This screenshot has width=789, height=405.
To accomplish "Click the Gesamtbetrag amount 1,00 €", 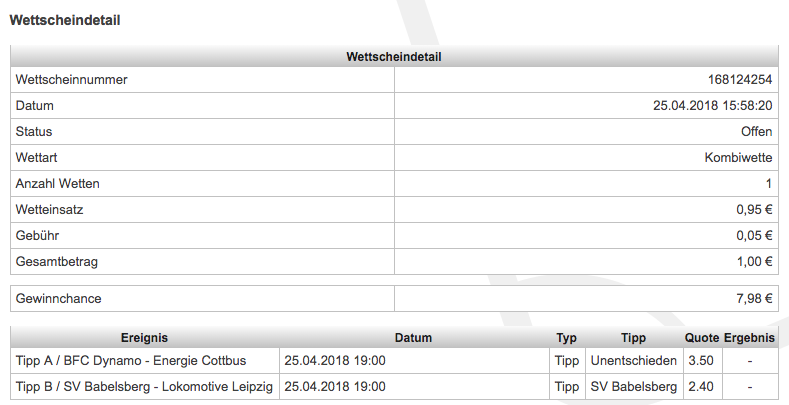I will pos(755,262).
